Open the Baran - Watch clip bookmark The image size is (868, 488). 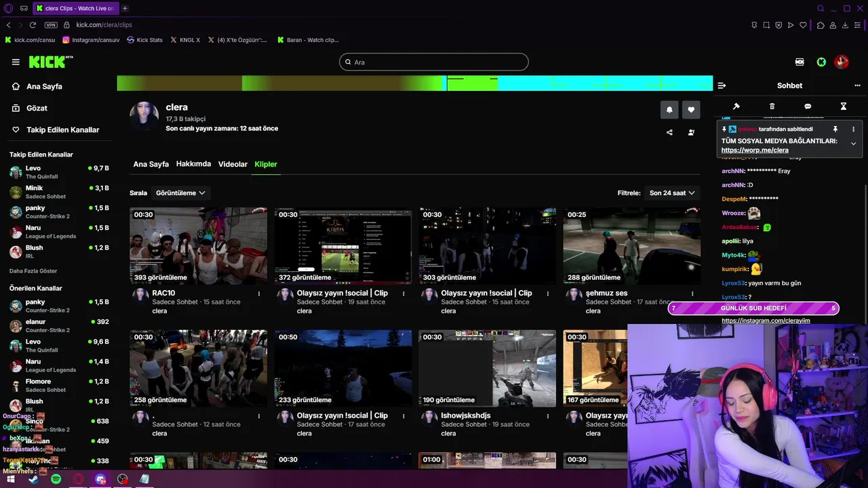click(308, 40)
